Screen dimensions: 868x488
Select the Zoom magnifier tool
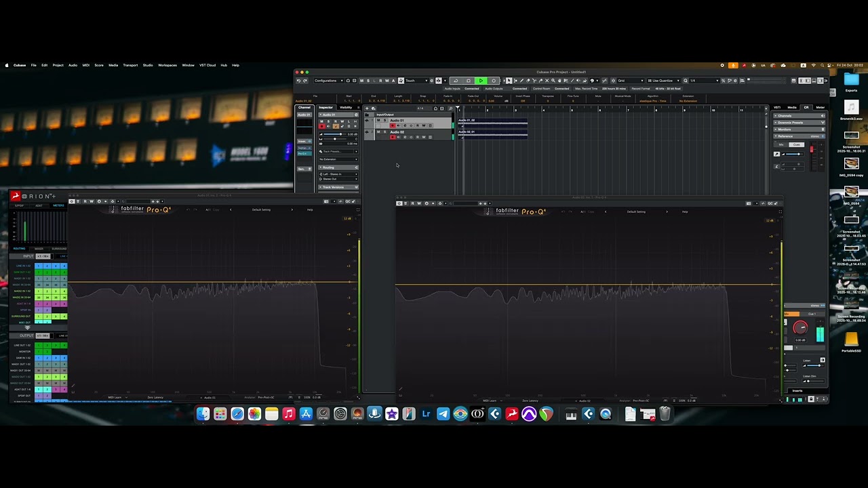[553, 81]
